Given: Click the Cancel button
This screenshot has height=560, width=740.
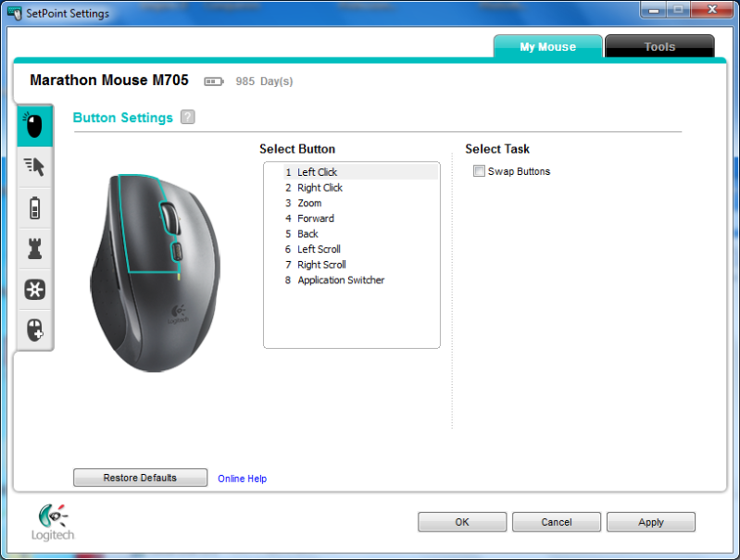Looking at the screenshot, I should [557, 522].
